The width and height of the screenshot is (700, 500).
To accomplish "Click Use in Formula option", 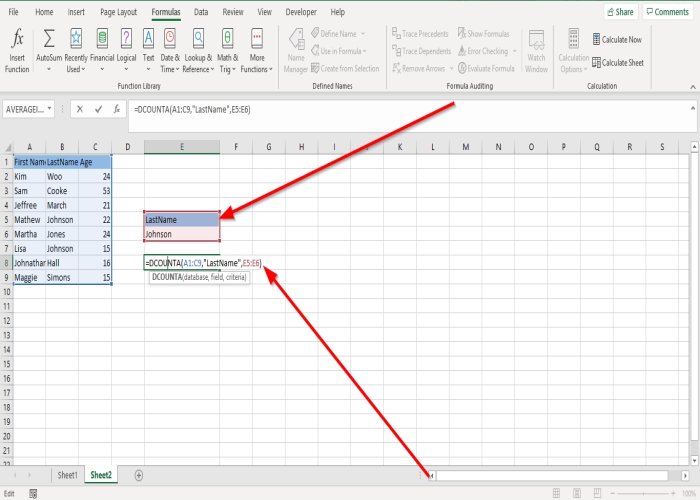I will click(x=339, y=51).
